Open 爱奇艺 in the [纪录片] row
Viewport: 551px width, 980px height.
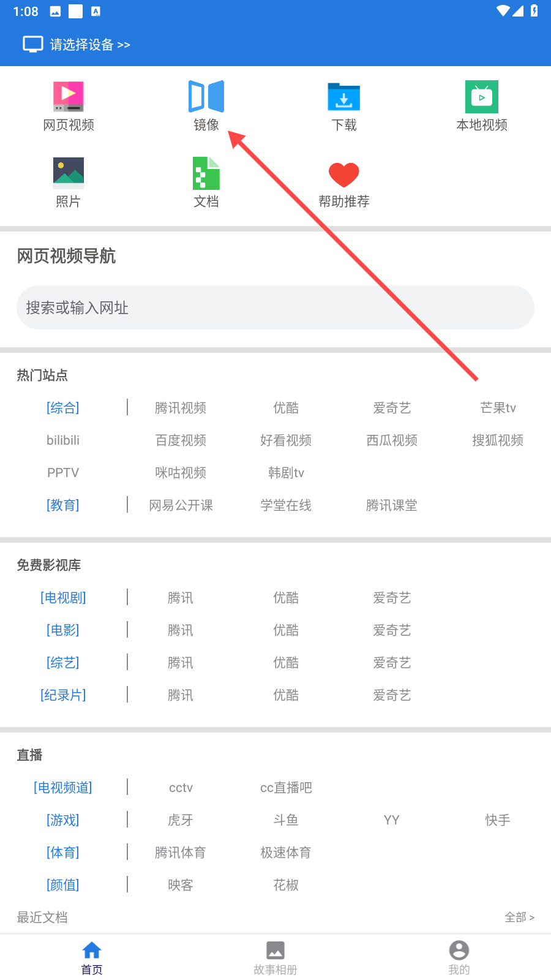click(x=392, y=695)
